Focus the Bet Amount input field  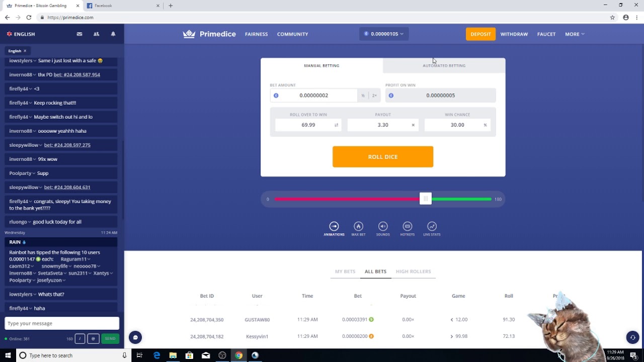(x=313, y=96)
